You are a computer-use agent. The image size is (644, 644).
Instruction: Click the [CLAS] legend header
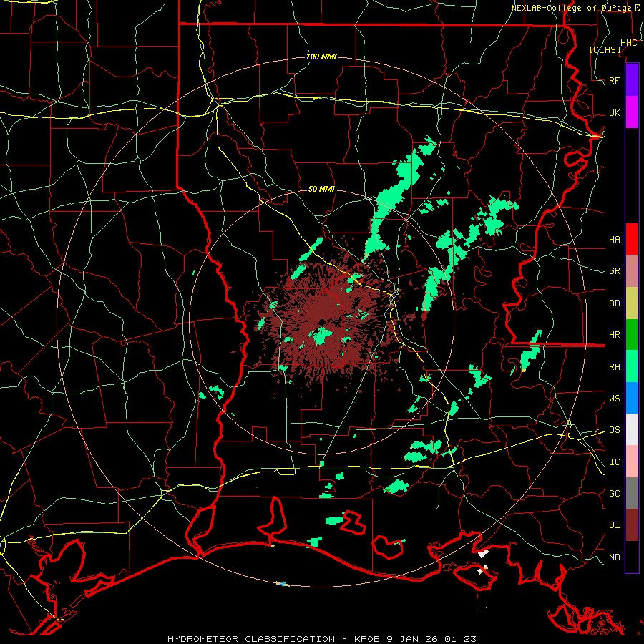tap(605, 50)
